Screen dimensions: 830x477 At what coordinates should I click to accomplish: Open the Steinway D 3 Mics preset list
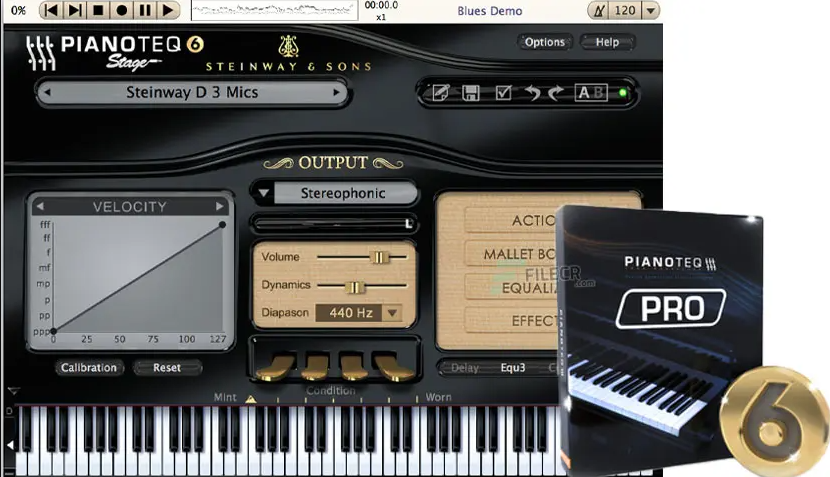tap(192, 93)
